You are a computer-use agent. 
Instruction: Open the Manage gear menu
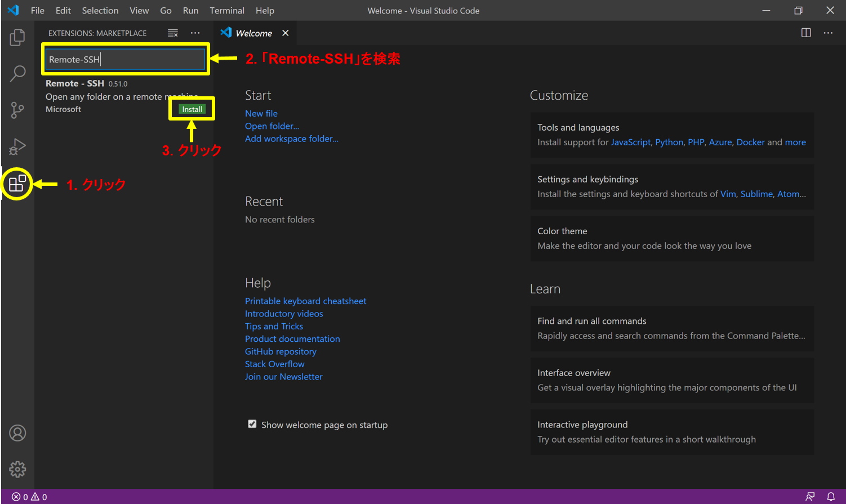[17, 469]
